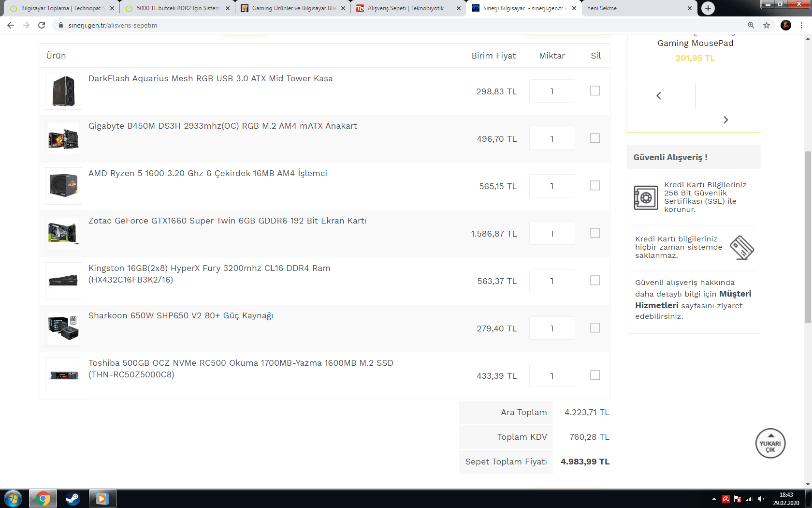Show next product in the carousel
Viewport: 812px width, 508px height.
pos(725,120)
